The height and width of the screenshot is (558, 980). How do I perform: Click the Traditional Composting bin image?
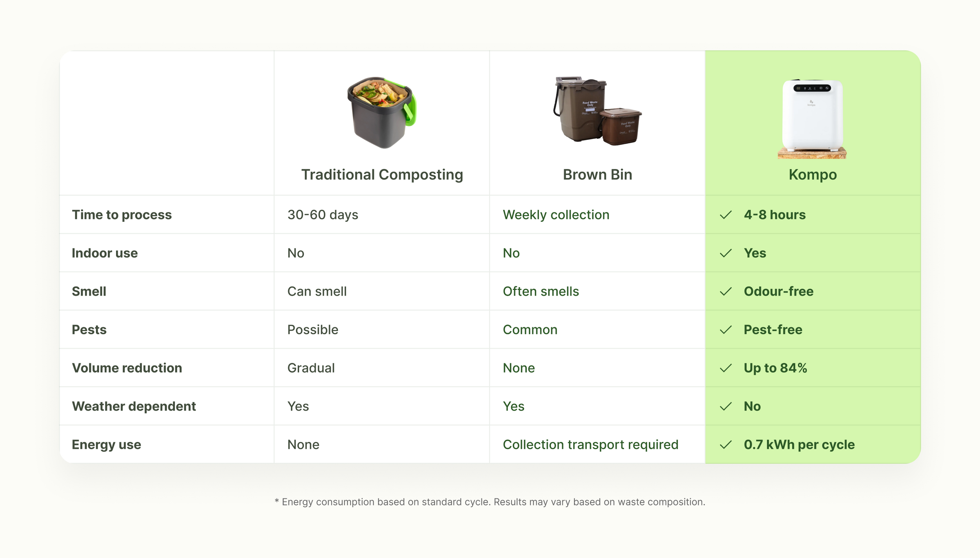(x=382, y=113)
